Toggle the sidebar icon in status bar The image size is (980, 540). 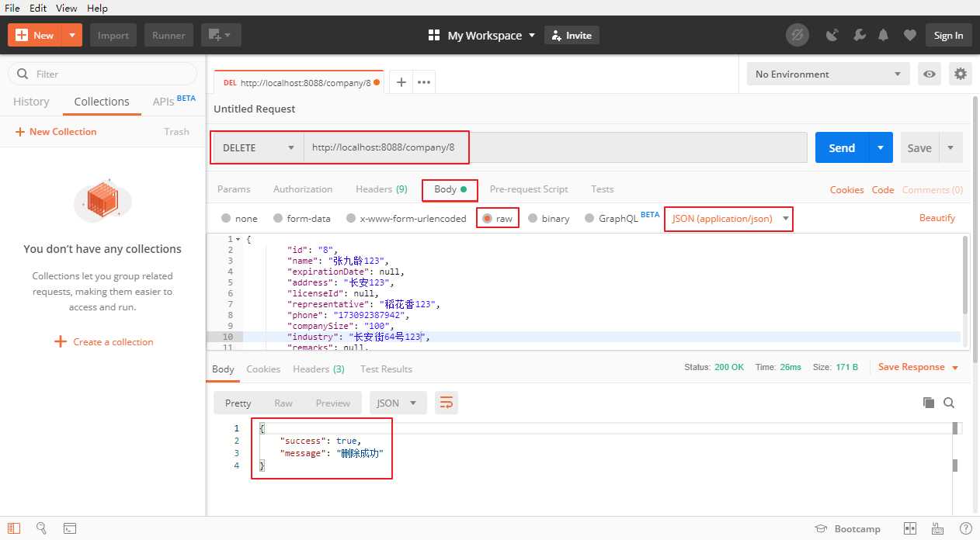pyautogui.click(x=15, y=528)
